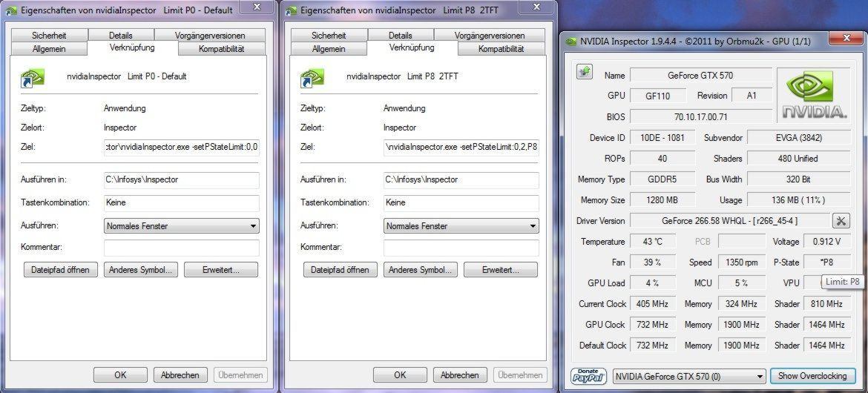Viewport: 868px width, 393px height.
Task: Open Details tab in P8 2TFT window
Action: [x=400, y=36]
